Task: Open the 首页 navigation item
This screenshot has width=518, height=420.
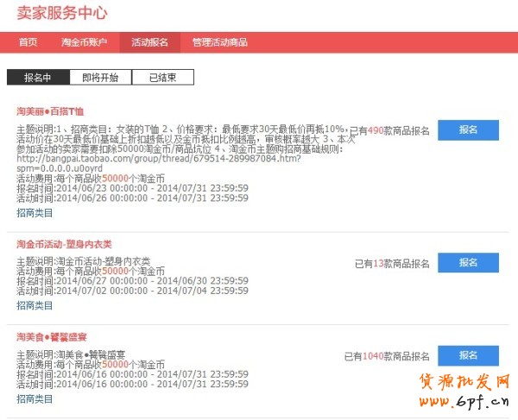Action: click(x=28, y=42)
